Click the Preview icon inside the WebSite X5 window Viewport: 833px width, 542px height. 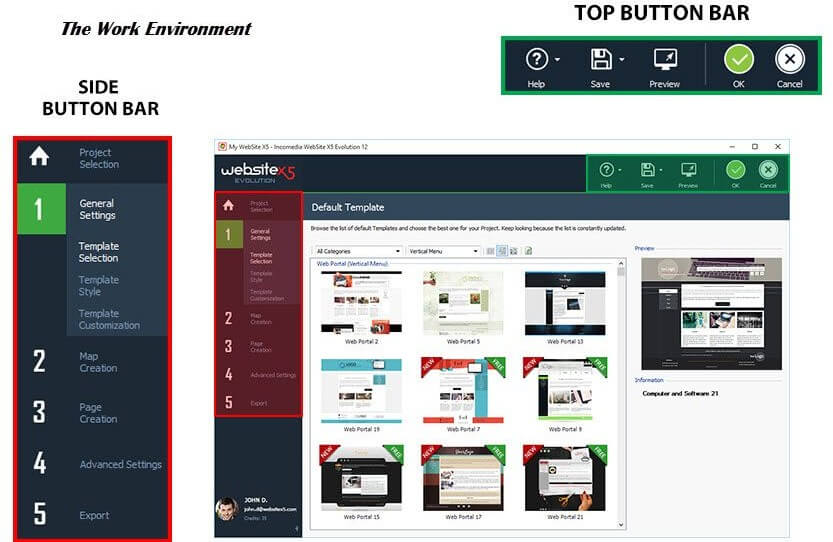(x=688, y=170)
